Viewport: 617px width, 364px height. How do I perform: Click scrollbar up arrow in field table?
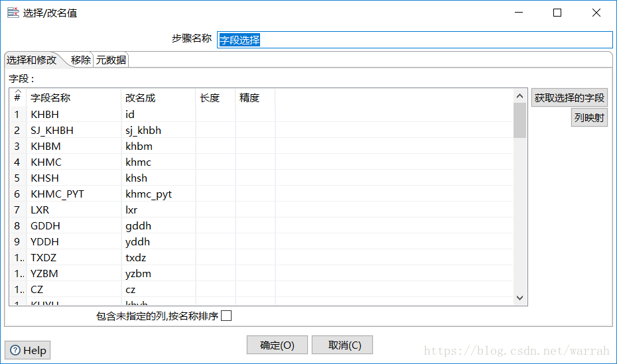click(519, 96)
